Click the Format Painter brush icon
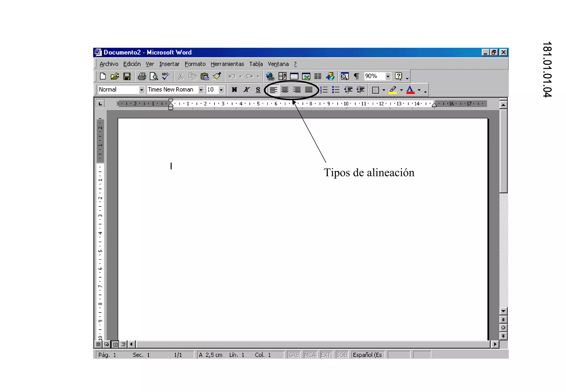The height and width of the screenshot is (392, 566). click(x=217, y=76)
